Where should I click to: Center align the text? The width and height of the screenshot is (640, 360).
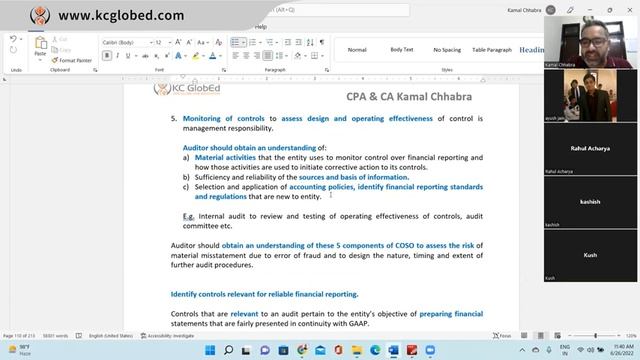(246, 56)
